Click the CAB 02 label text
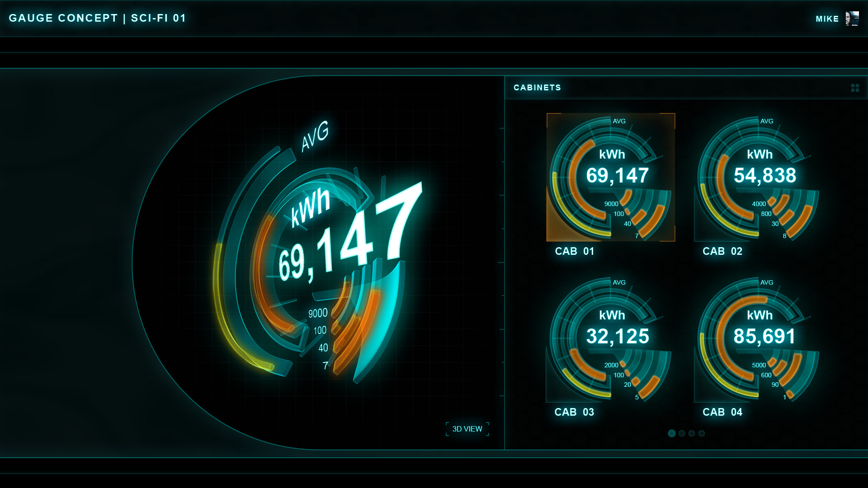868x488 pixels. point(722,251)
